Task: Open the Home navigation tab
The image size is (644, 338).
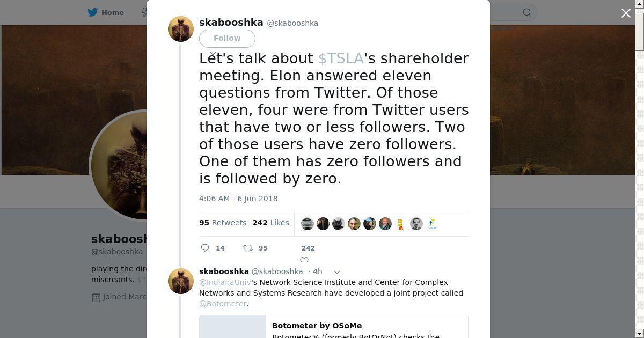Action: 106,12
